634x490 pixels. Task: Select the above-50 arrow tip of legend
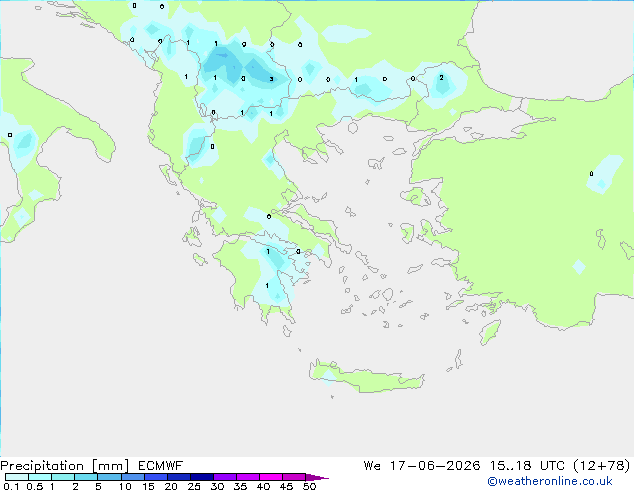(317, 477)
